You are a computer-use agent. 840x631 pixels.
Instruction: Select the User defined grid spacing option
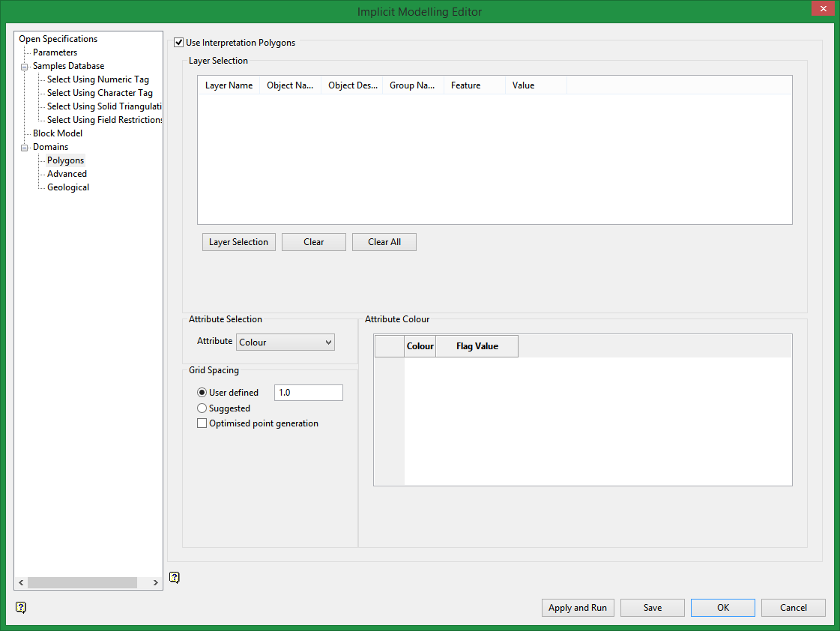coord(202,393)
